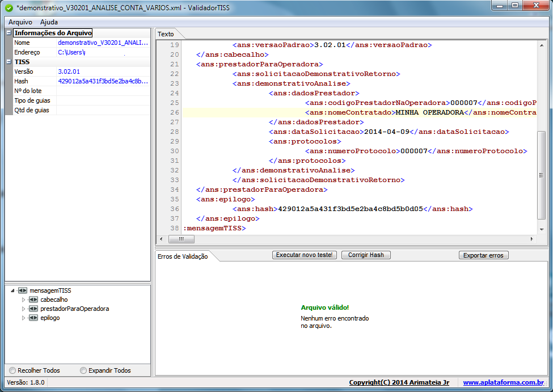Click the scroll up arrow in XML editor
The image size is (553, 392).
click(541, 45)
